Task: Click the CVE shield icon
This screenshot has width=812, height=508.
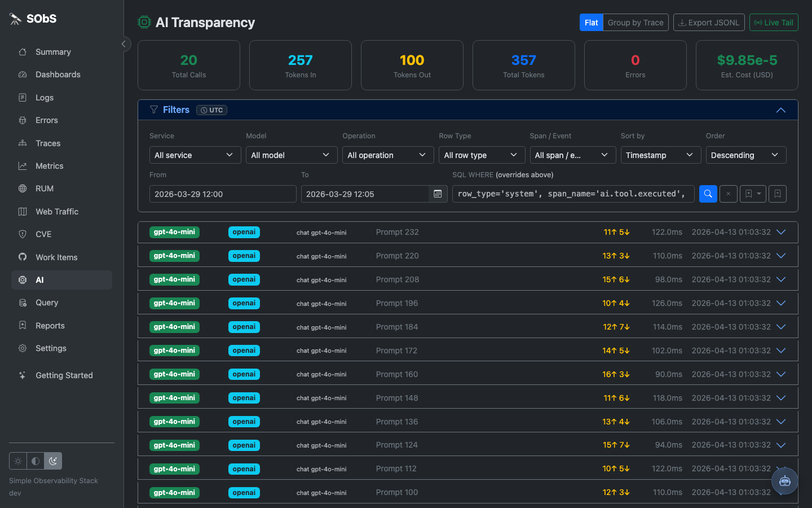Action: pos(23,234)
